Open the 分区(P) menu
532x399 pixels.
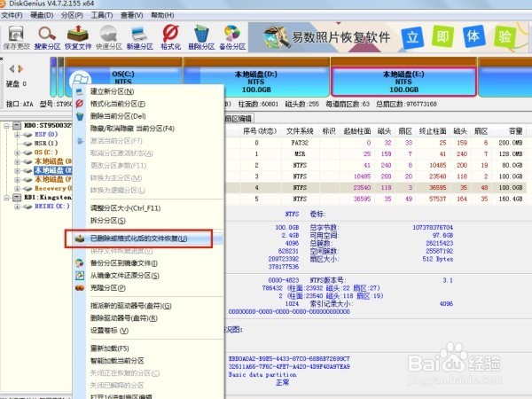pyautogui.click(x=72, y=15)
